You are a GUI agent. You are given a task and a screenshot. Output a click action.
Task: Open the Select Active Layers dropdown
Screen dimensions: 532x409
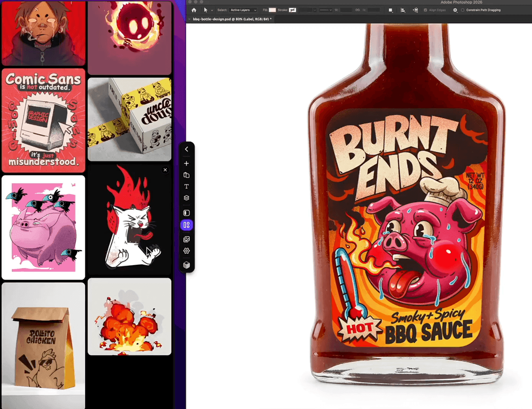[243, 10]
